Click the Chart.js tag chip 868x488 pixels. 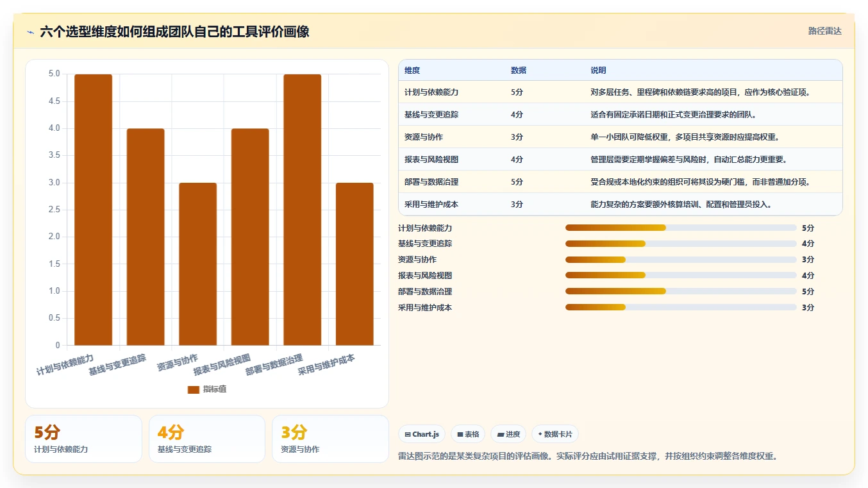click(422, 434)
